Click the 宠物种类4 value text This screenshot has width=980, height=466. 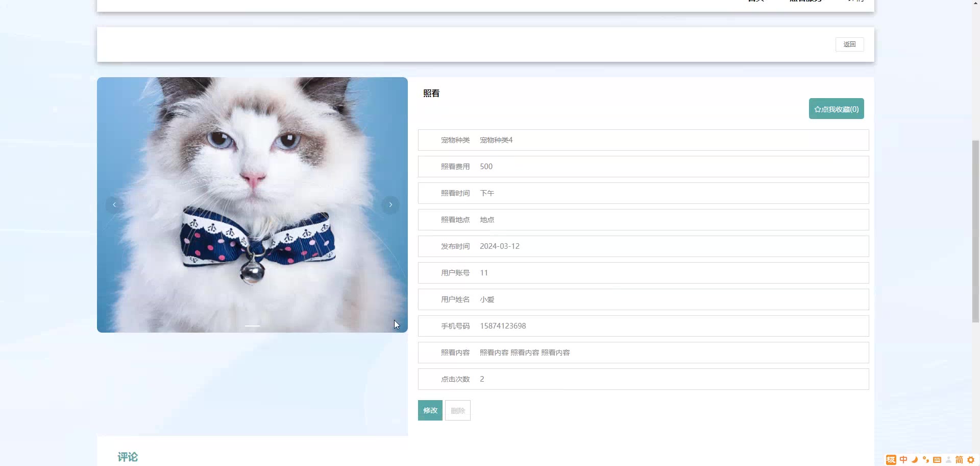[496, 140]
